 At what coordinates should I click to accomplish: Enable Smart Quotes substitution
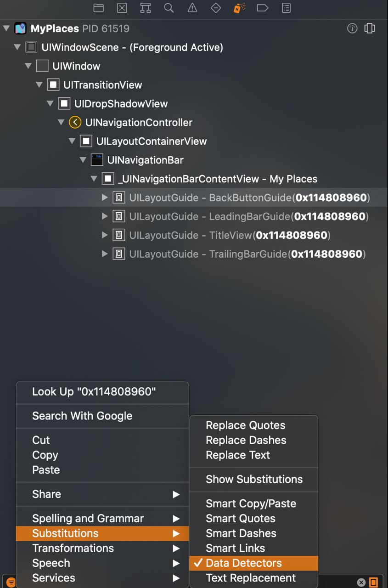241,518
